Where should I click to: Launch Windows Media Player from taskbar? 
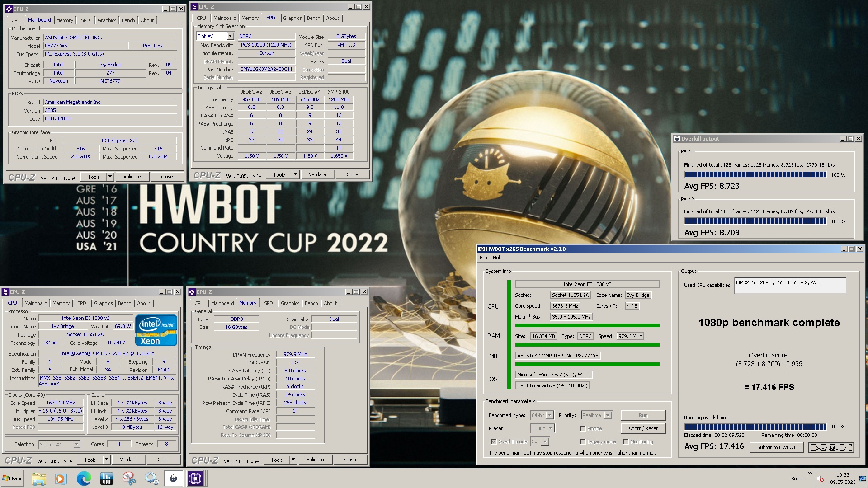pos(61,479)
